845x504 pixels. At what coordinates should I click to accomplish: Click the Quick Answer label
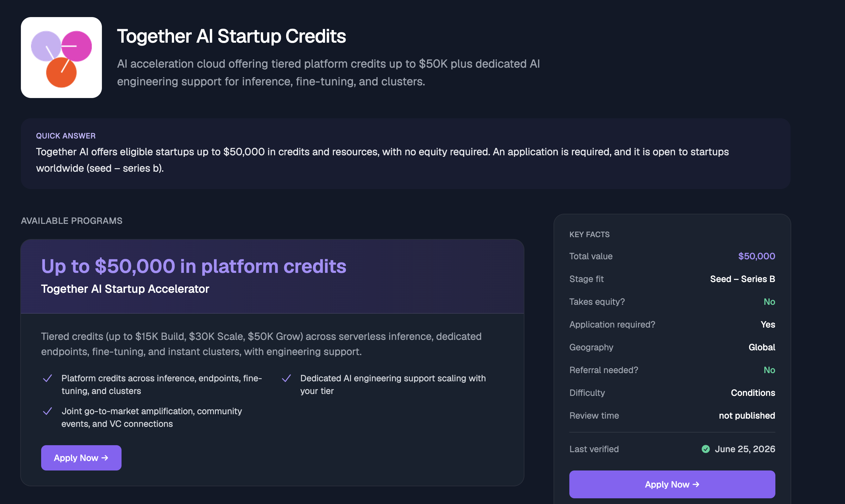pyautogui.click(x=66, y=136)
